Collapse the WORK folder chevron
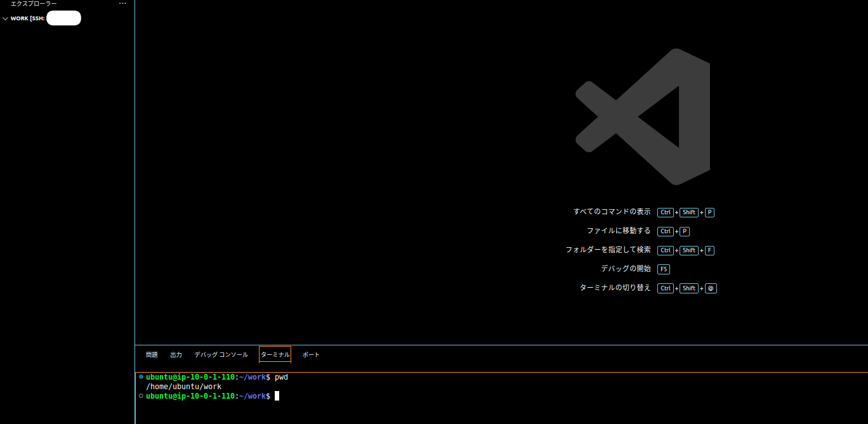The height and width of the screenshot is (424, 868). pos(6,18)
